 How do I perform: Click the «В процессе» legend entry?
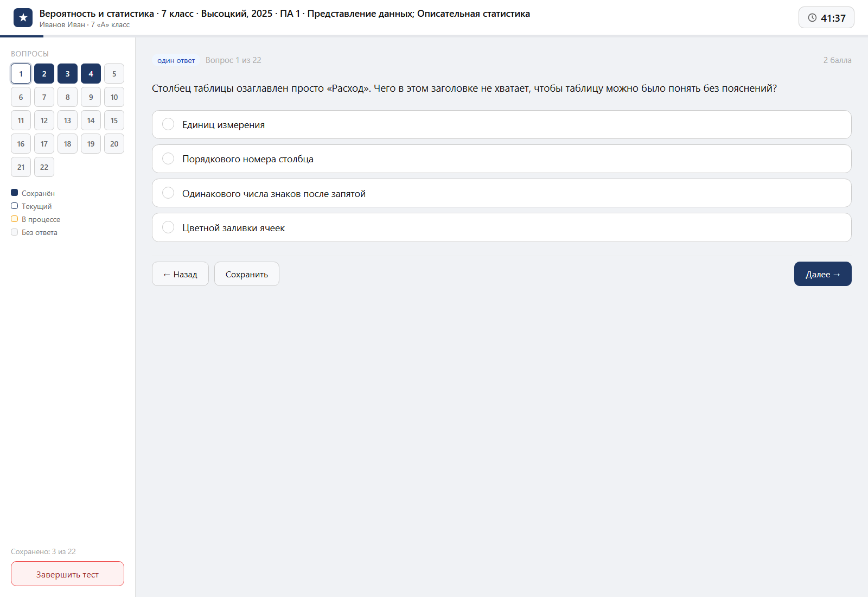36,219
